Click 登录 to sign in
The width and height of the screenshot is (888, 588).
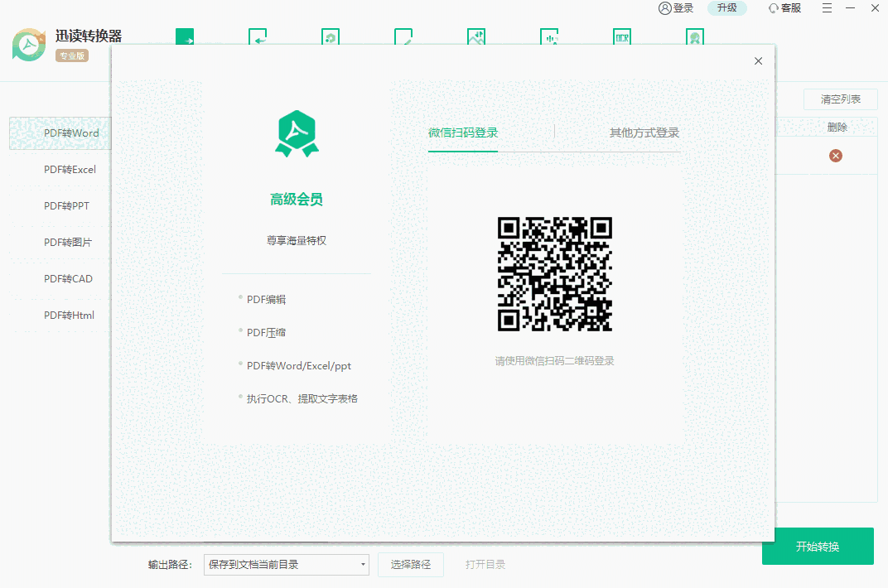click(676, 8)
